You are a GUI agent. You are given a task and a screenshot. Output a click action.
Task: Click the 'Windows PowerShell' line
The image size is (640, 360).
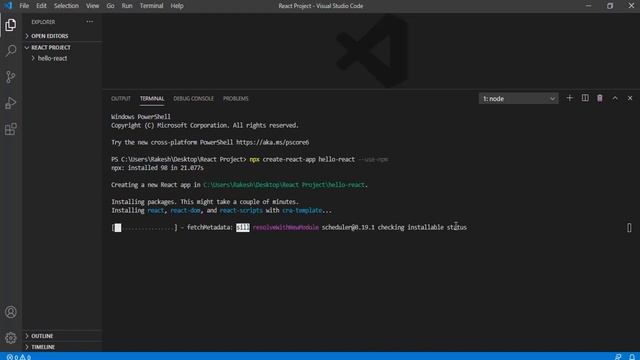141,117
